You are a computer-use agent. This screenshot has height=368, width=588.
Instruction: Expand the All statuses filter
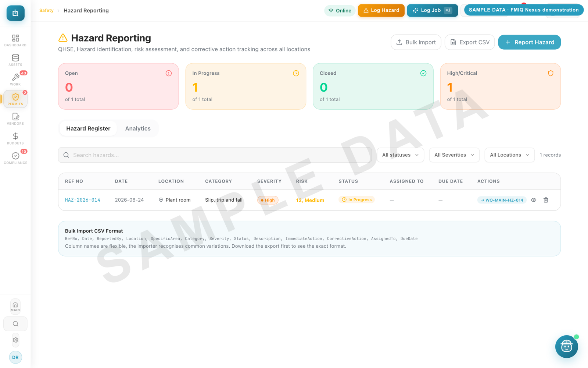coord(401,155)
